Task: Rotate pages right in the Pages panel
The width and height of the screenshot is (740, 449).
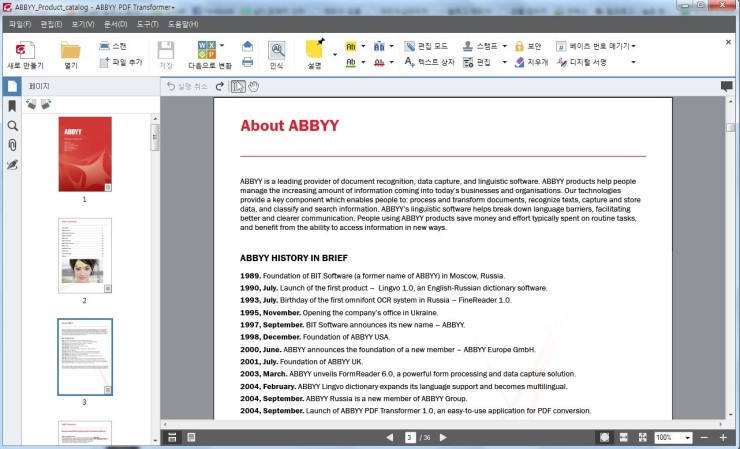Action: coord(46,104)
